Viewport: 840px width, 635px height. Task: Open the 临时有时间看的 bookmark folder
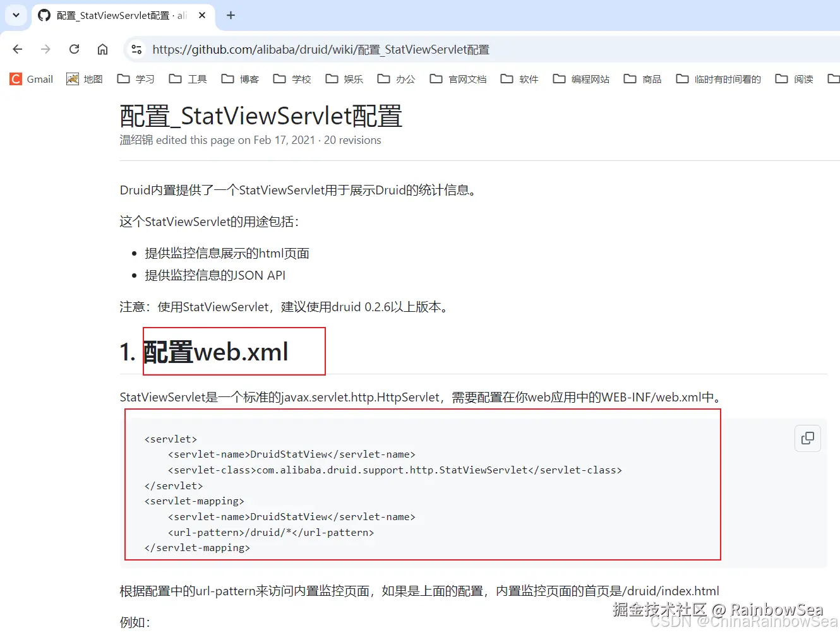pyautogui.click(x=719, y=79)
